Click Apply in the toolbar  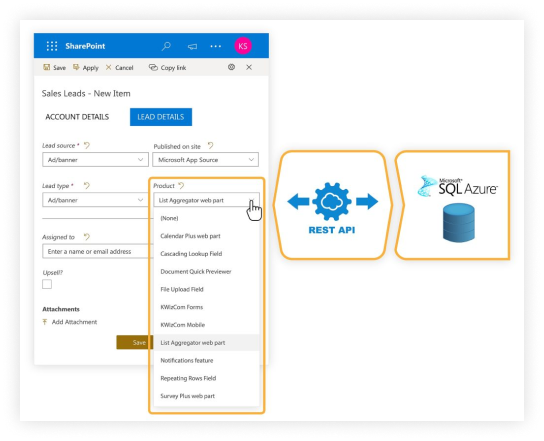pos(86,68)
